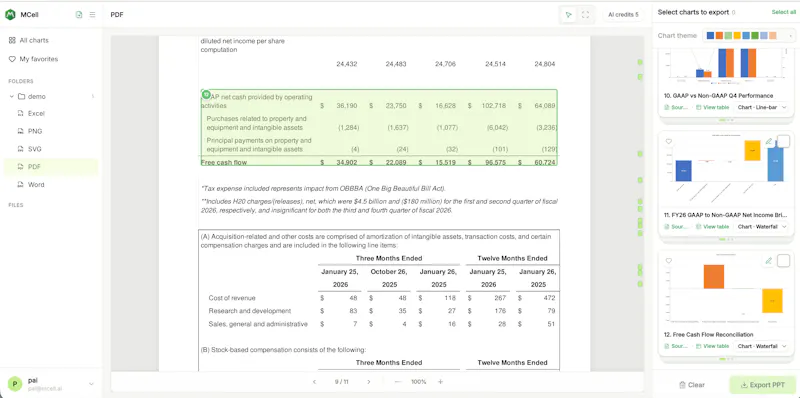View table for GAAP vs Non-GAAP Q4 chart

[713, 107]
